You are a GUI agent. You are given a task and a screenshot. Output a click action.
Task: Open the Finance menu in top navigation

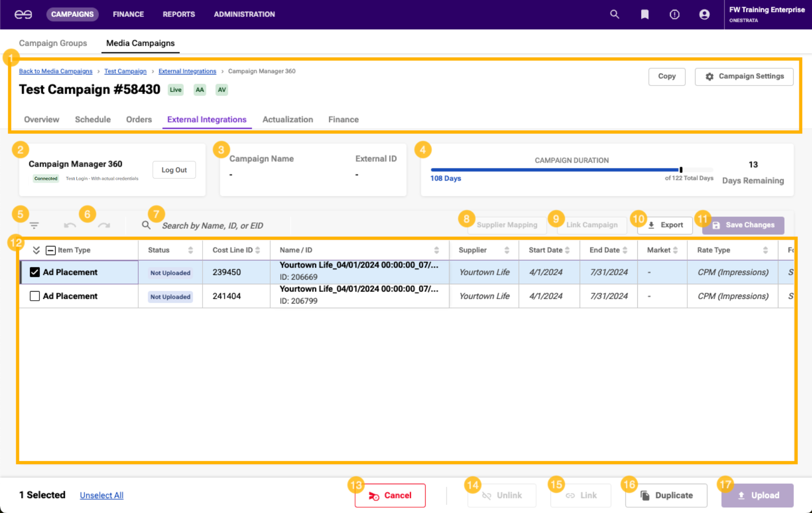128,14
